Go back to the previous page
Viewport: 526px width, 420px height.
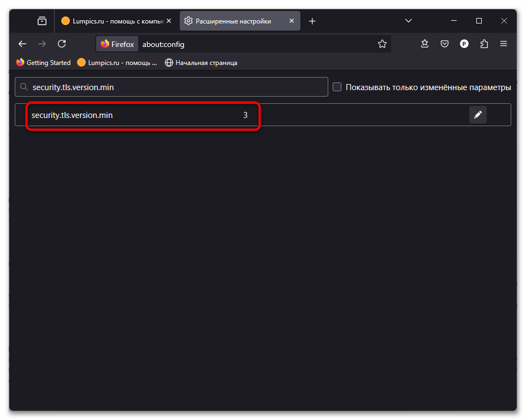(x=22, y=44)
